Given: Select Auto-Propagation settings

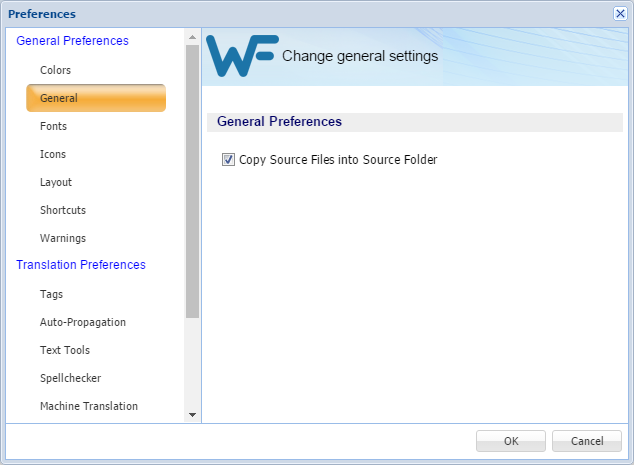Looking at the screenshot, I should coord(83,322).
